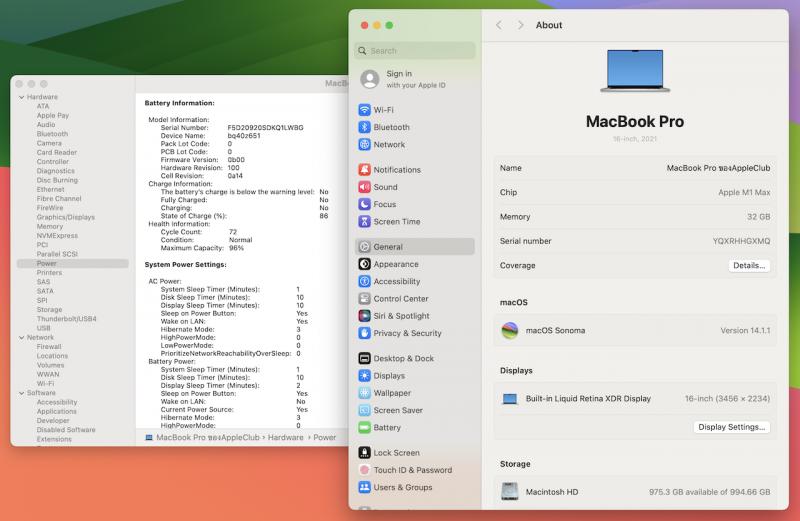Image resolution: width=800 pixels, height=521 pixels.
Task: Open Display Settings button
Action: [731, 427]
